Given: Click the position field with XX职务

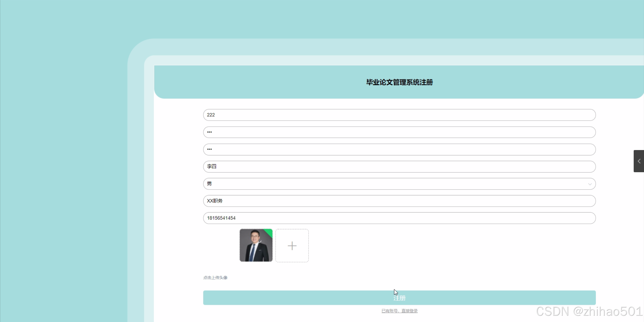Looking at the screenshot, I should 399,201.
